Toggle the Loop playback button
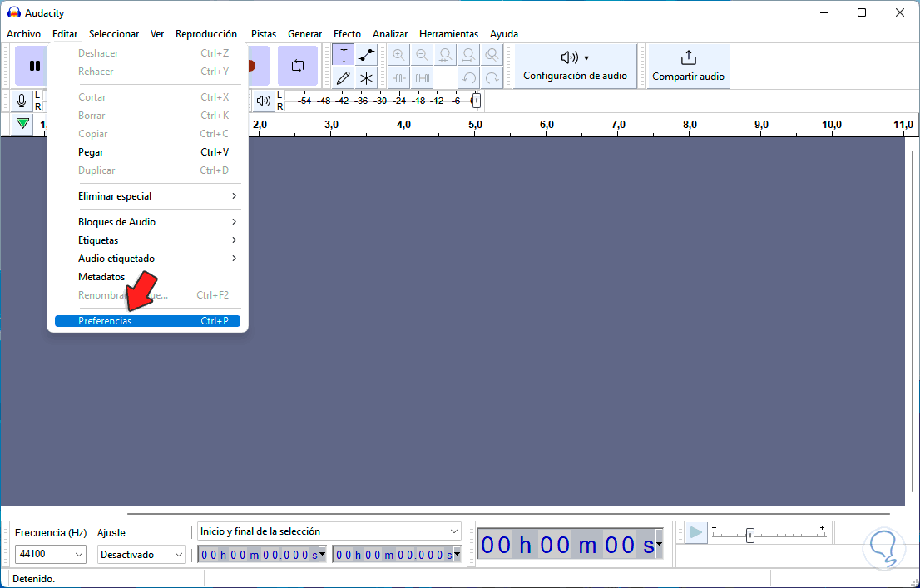Screen dimensions: 920x588 (298, 66)
